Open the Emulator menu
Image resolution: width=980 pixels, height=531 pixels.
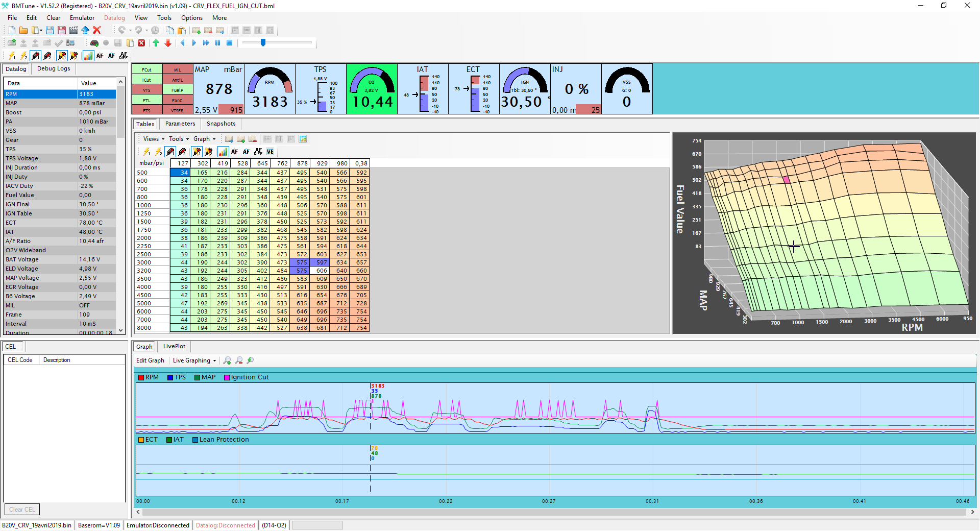[x=82, y=17]
